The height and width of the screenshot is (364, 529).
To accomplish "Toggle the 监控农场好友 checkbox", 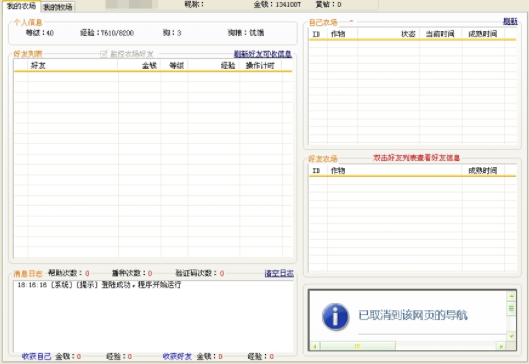I will (x=104, y=54).
